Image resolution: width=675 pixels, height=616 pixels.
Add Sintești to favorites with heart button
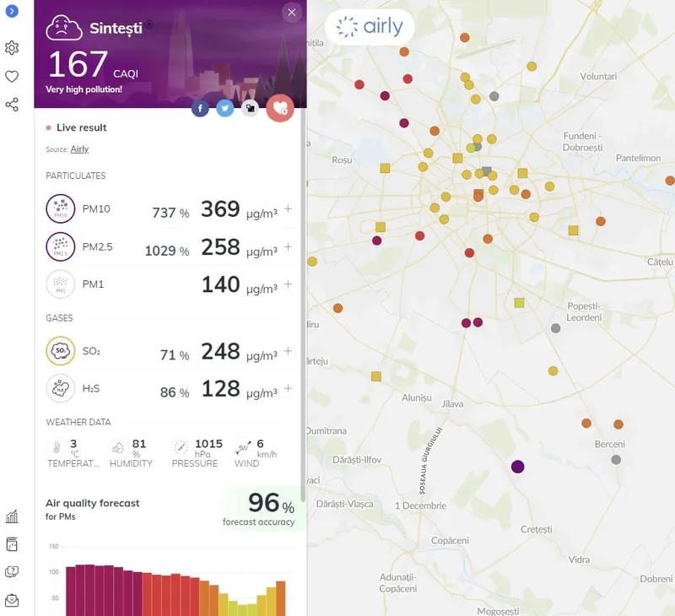(x=279, y=108)
